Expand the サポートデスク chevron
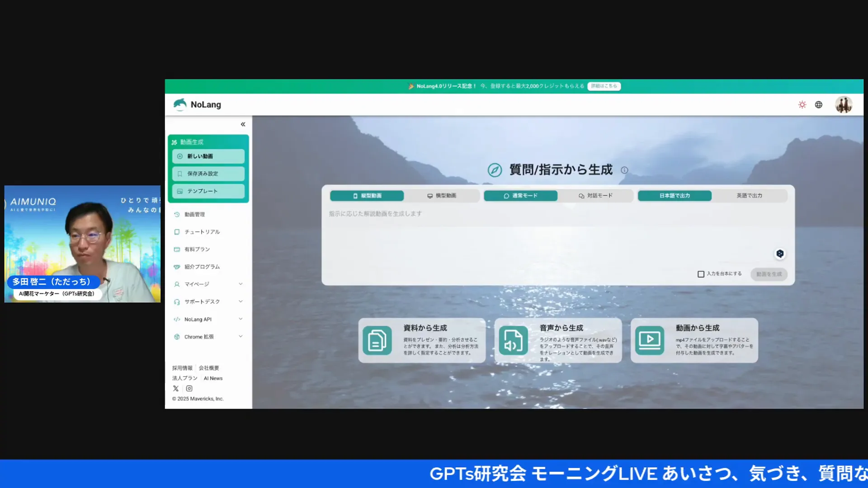 tap(241, 301)
